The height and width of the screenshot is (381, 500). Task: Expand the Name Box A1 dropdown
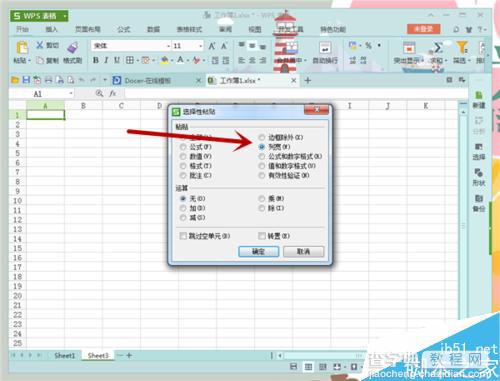coord(71,94)
